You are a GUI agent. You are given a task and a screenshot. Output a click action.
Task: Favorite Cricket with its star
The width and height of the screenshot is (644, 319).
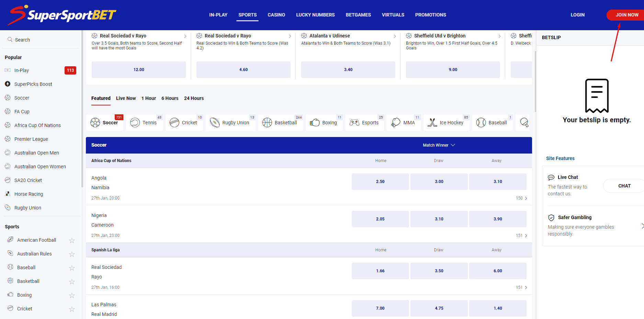click(x=72, y=309)
